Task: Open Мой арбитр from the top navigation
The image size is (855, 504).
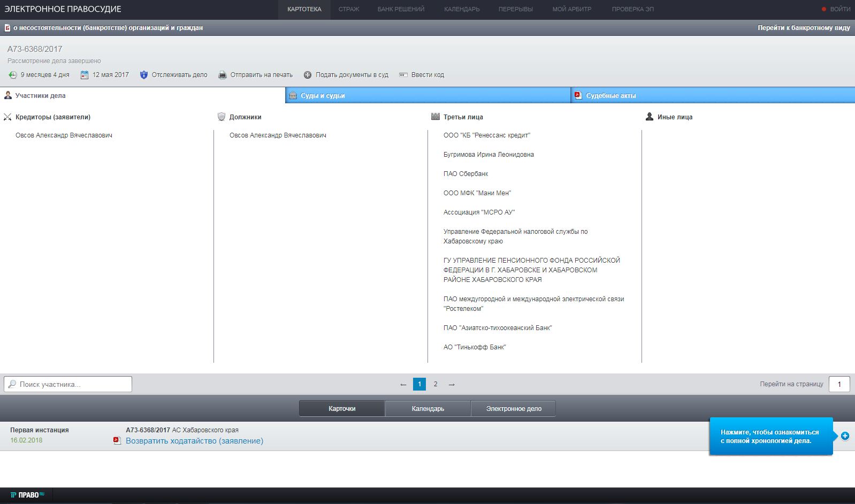Action: point(571,9)
